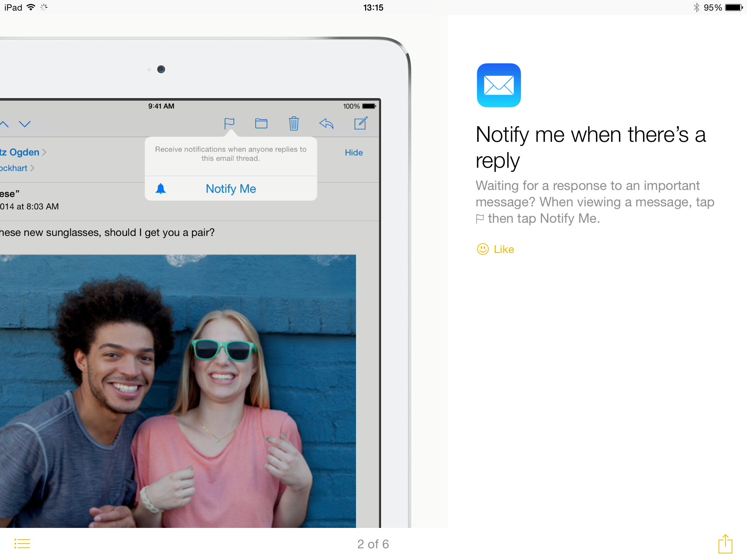Tap the battery indicator in status bar
This screenshot has height=560, width=747.
pos(734,8)
